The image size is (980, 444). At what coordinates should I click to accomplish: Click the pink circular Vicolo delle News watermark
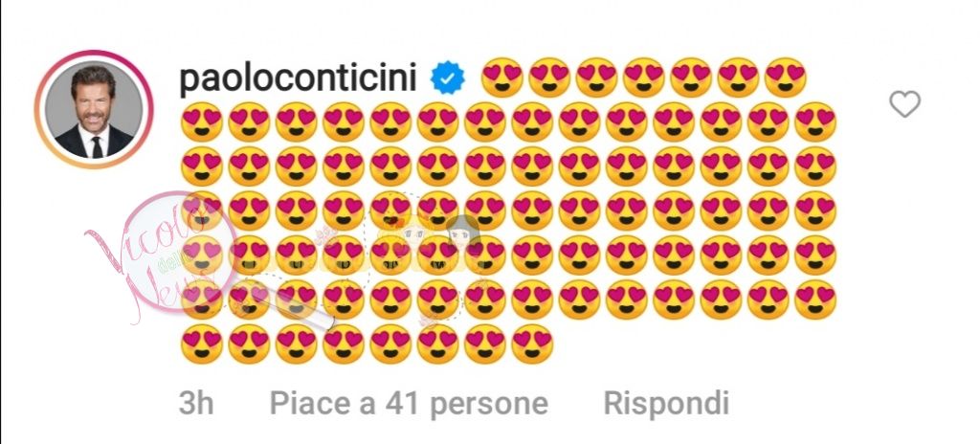pyautogui.click(x=179, y=252)
